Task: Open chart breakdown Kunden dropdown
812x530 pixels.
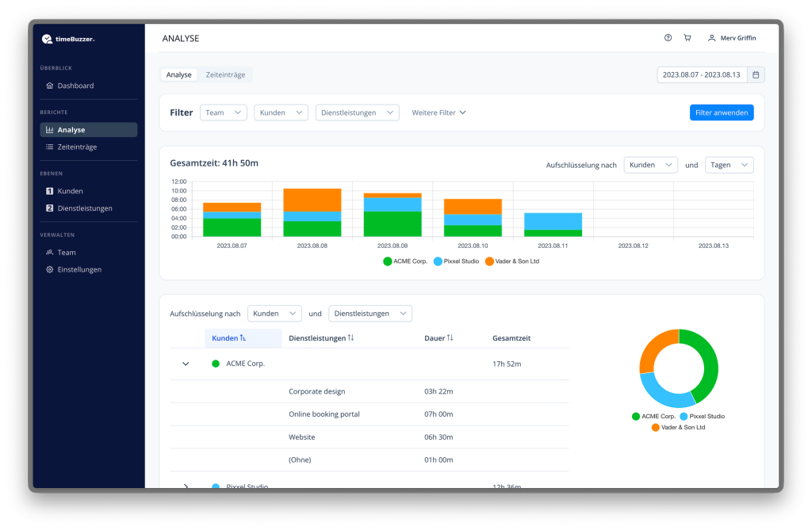Action: coord(650,165)
